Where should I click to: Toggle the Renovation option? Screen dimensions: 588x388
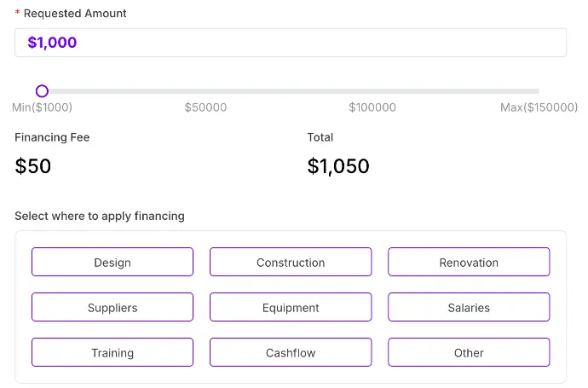click(x=469, y=263)
